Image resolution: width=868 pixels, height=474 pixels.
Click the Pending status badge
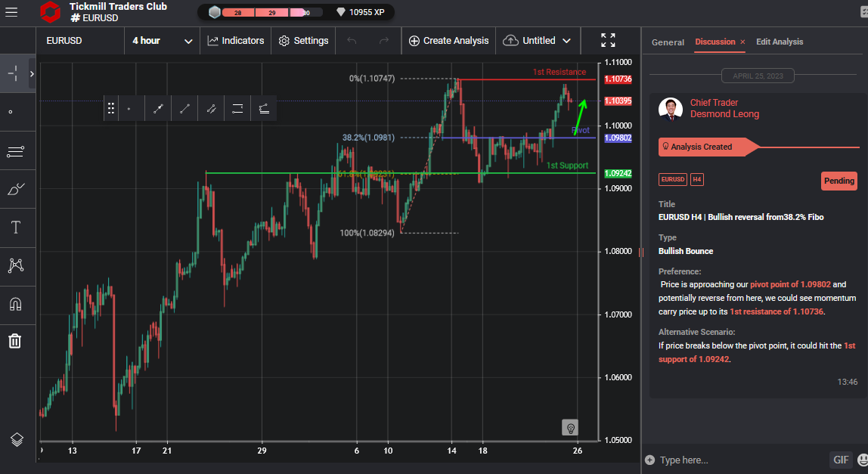839,181
